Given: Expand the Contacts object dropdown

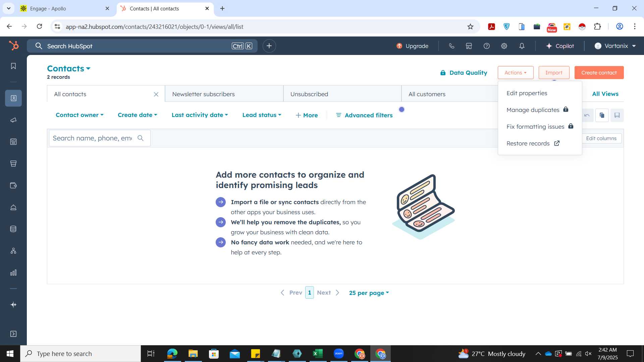Looking at the screenshot, I should (x=69, y=68).
